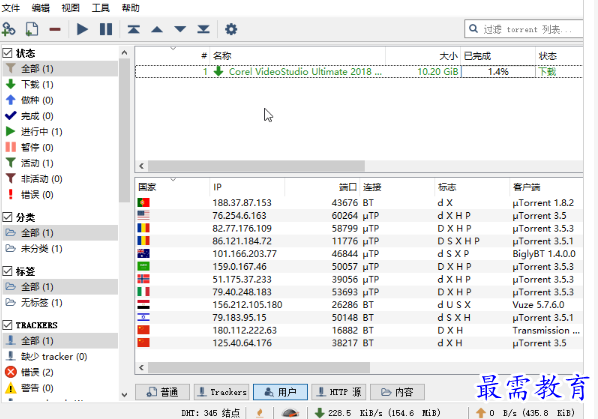The width and height of the screenshot is (598, 419).
Task: Open the 工具 menu
Action: pos(100,8)
